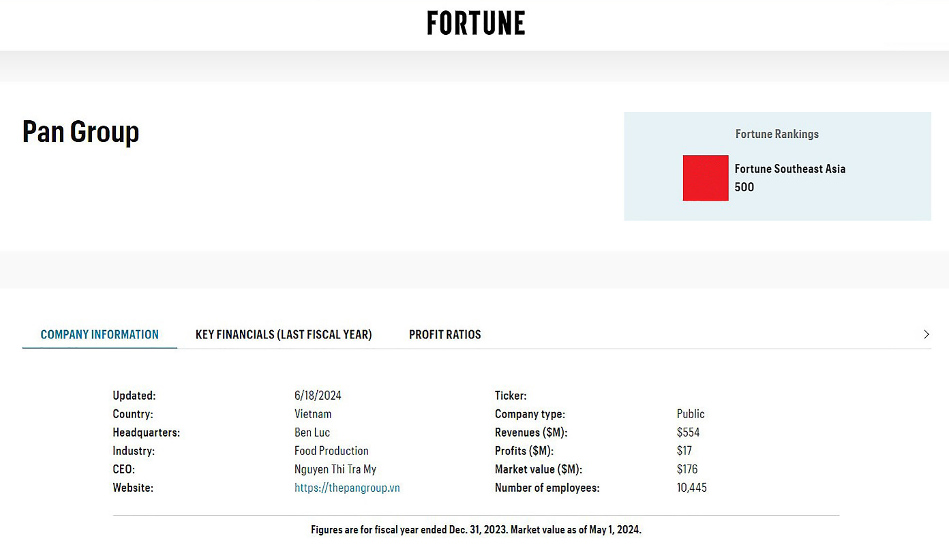Viewport: 949px width, 545px height.
Task: Click the FORTUNE logo at top
Action: (x=476, y=23)
